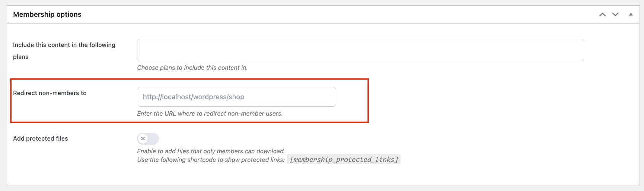
Task: Focus the Redirect non-members URL field
Action: pyautogui.click(x=237, y=97)
